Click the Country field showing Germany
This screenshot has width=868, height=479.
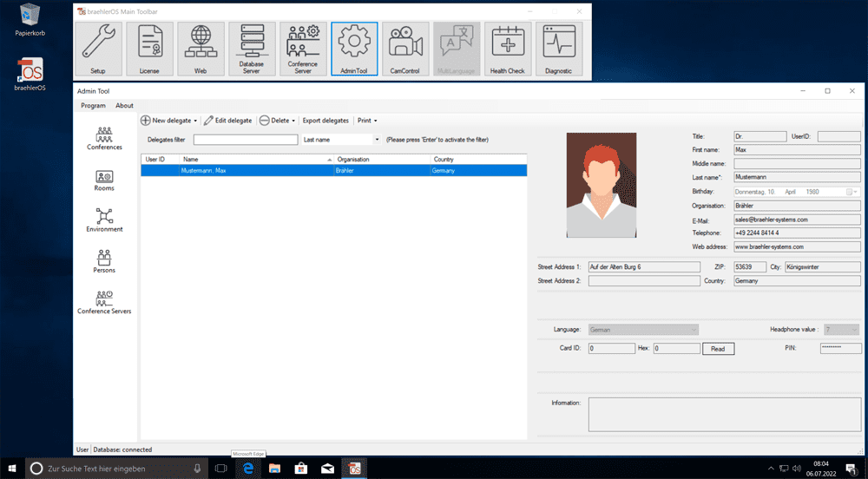click(797, 281)
